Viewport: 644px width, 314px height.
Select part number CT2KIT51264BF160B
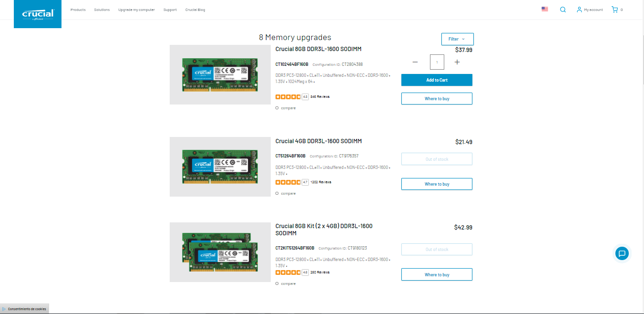[x=295, y=248]
